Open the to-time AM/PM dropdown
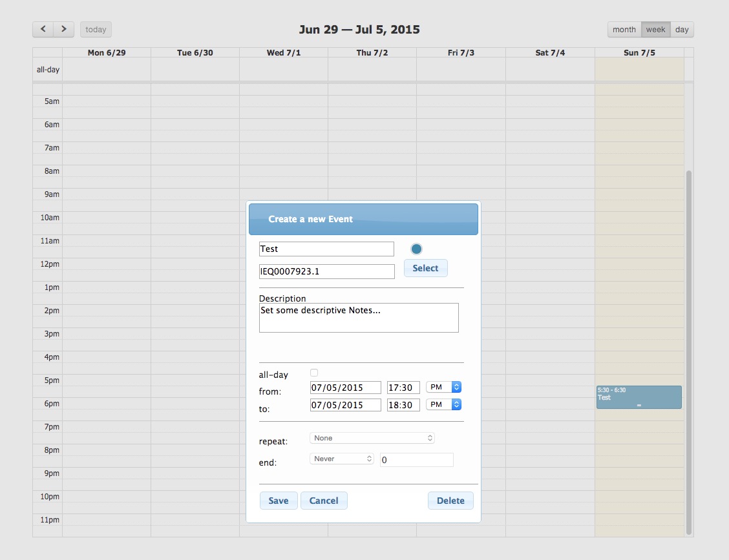Viewport: 729px width, 560px height. tap(443, 404)
